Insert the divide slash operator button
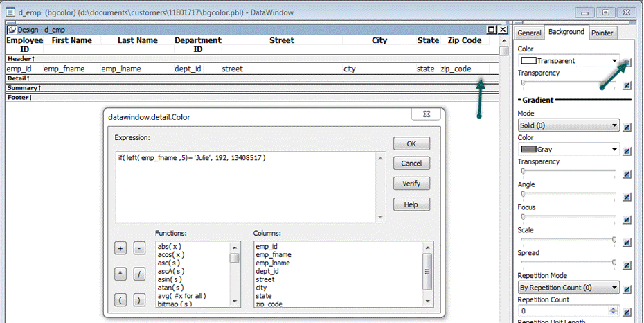Viewport: 644px width, 323px height. click(x=139, y=274)
